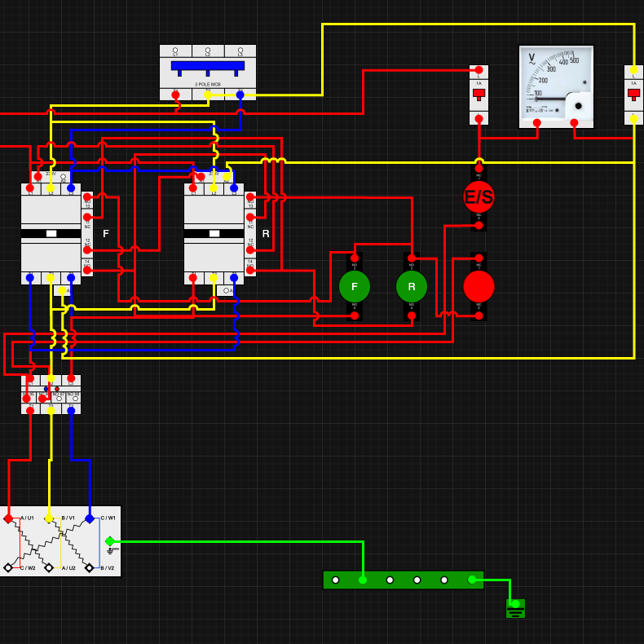Viewport: 644px width, 644px height.
Task: Click R contactor 11 NC auxiliary terminal
Action: point(250,218)
